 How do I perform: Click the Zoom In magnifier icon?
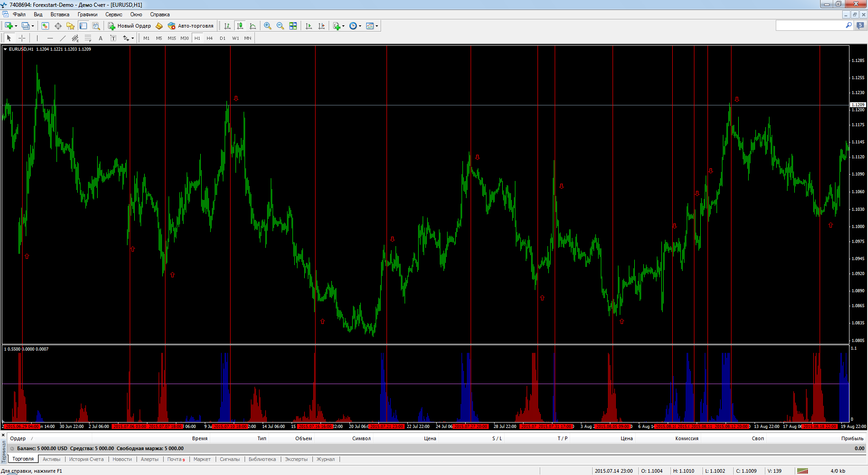pos(268,26)
